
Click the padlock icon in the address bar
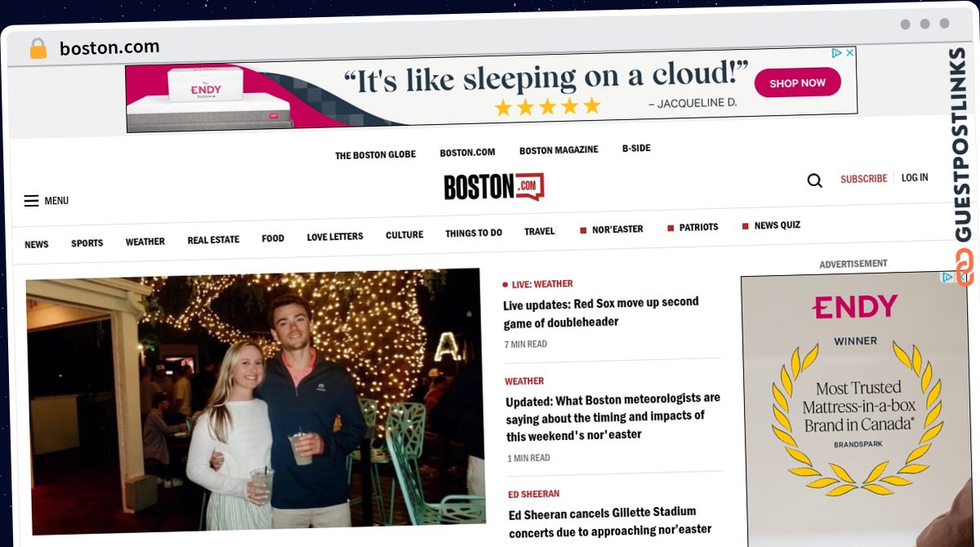coord(38,49)
